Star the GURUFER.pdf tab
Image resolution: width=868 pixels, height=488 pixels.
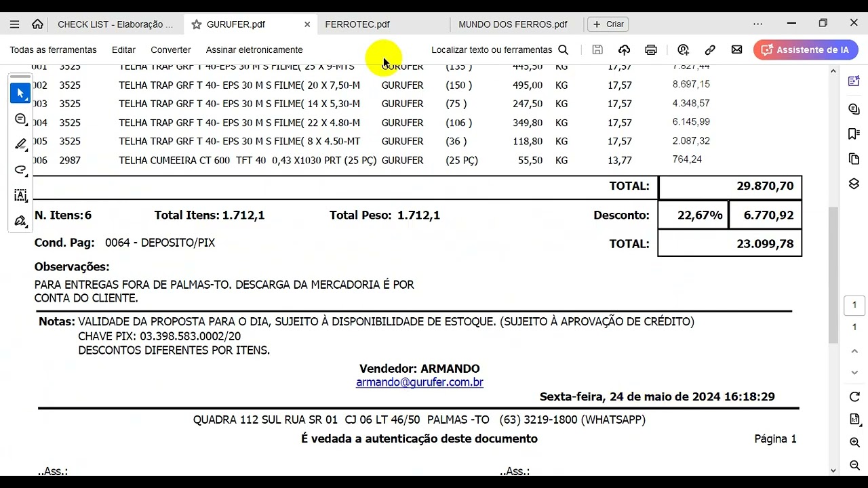197,24
